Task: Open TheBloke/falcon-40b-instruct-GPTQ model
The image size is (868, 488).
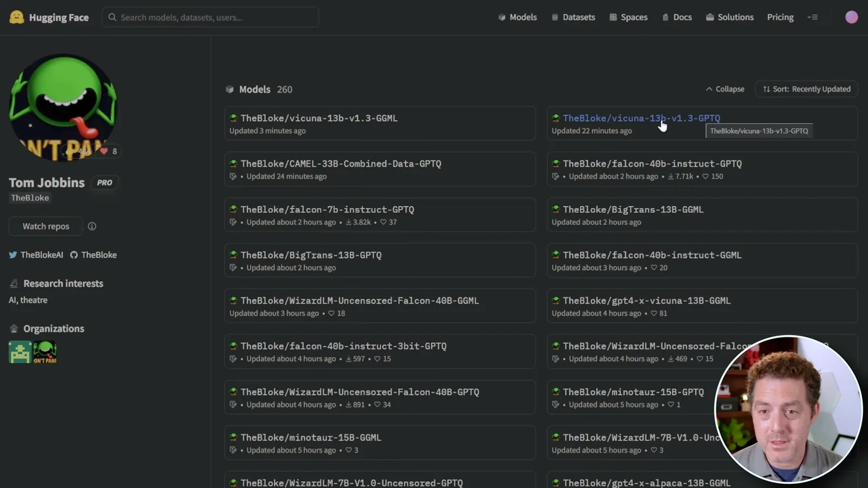Action: point(702,169)
